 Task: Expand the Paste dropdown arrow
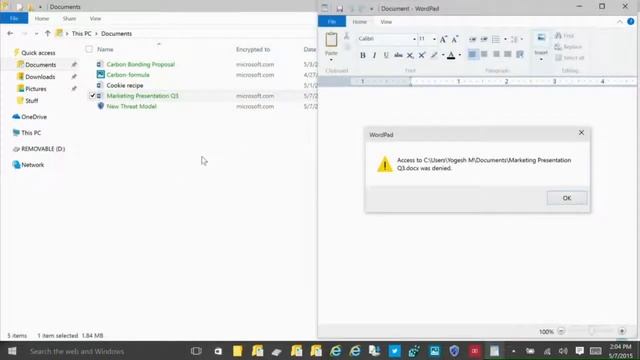click(x=331, y=60)
